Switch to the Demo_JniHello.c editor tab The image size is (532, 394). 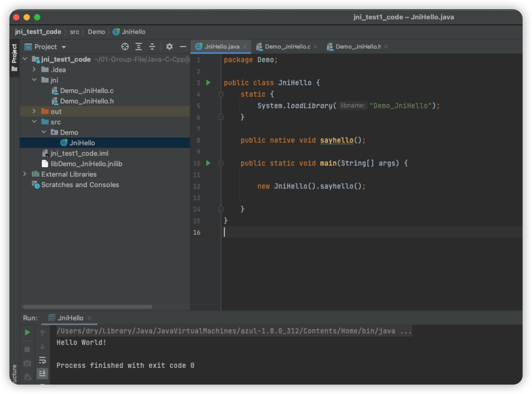pyautogui.click(x=287, y=47)
